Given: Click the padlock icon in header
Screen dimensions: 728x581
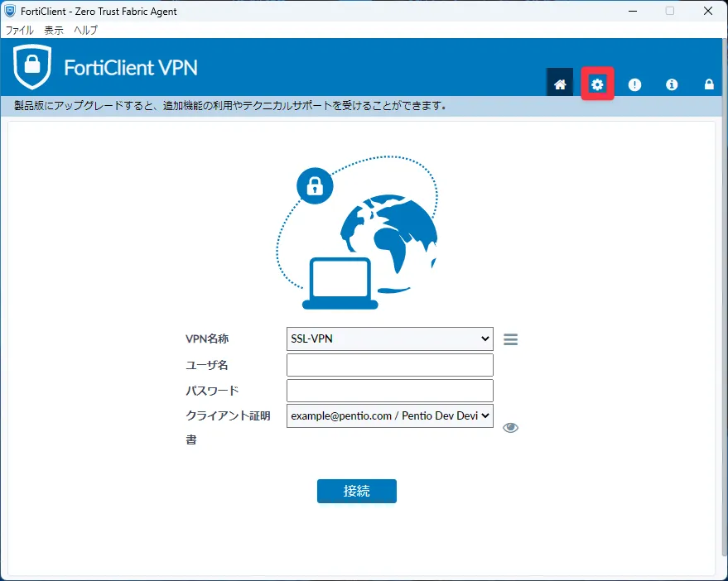Looking at the screenshot, I should pyautogui.click(x=709, y=84).
